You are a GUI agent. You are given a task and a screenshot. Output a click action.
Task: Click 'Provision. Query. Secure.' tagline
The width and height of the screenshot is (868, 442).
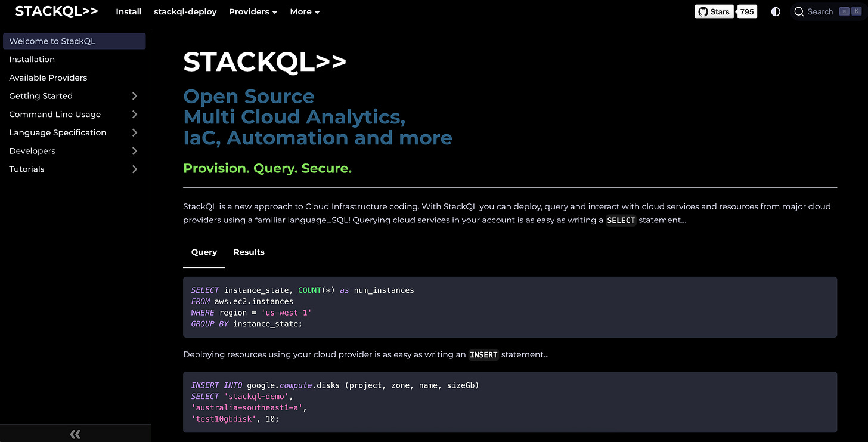point(268,168)
